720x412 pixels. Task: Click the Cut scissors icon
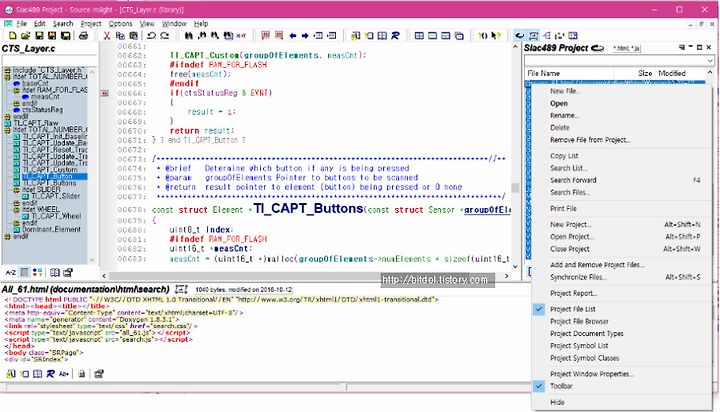pos(107,35)
